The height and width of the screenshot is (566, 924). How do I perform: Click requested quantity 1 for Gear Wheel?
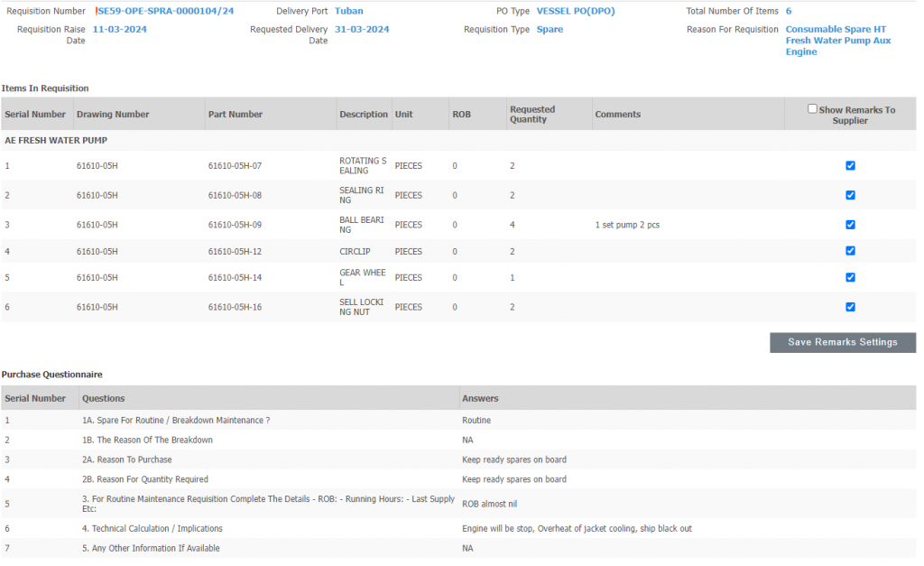(513, 277)
